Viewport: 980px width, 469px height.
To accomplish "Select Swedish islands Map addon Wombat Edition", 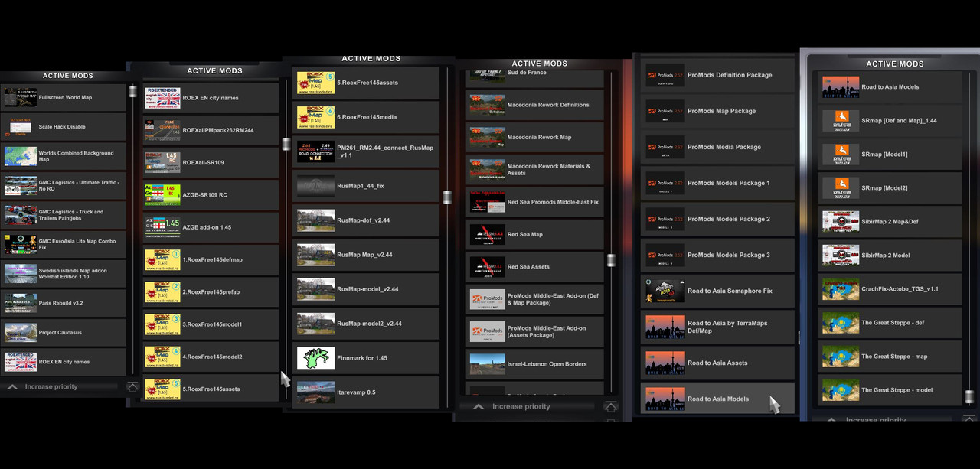I will click(63, 273).
